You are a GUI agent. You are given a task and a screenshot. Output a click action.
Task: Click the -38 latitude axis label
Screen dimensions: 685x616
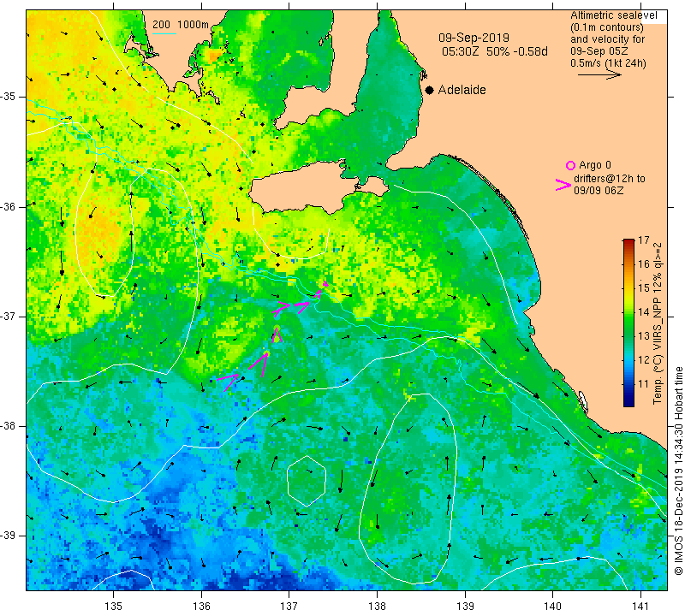tap(9, 426)
